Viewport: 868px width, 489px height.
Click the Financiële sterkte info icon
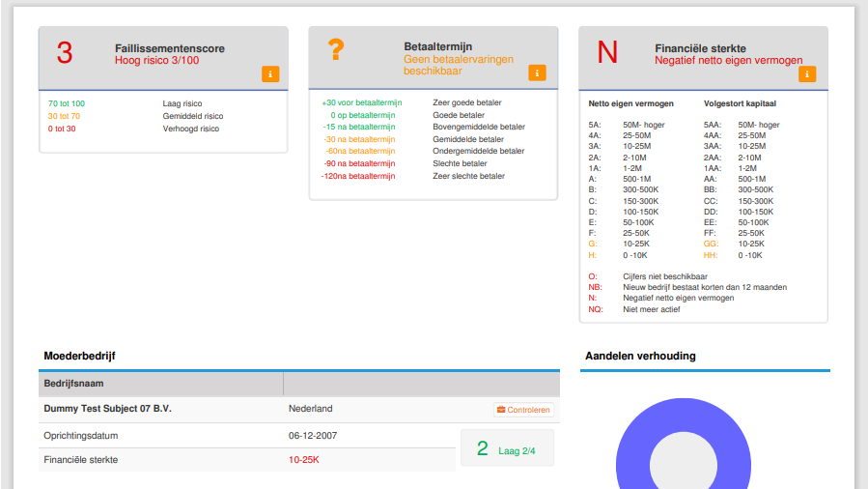[807, 74]
